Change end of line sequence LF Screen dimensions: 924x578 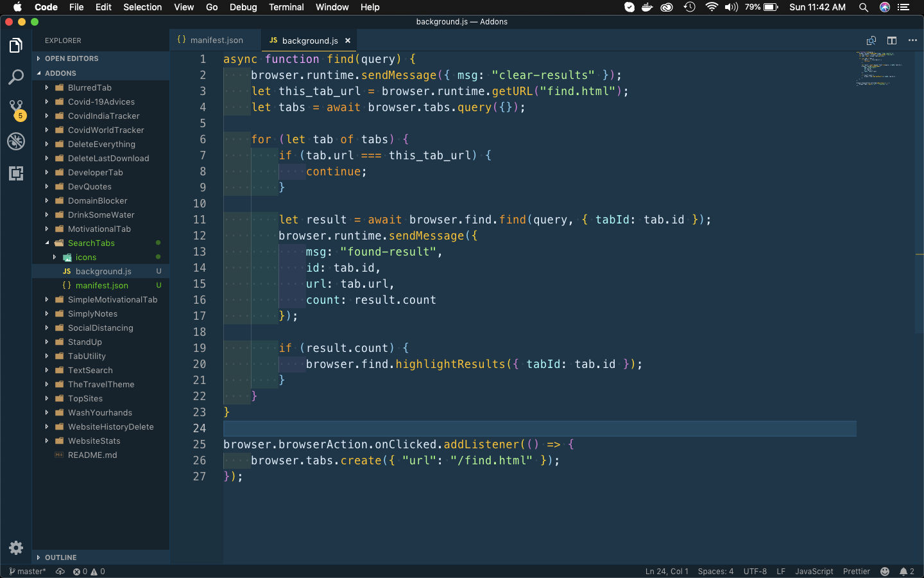pos(781,572)
